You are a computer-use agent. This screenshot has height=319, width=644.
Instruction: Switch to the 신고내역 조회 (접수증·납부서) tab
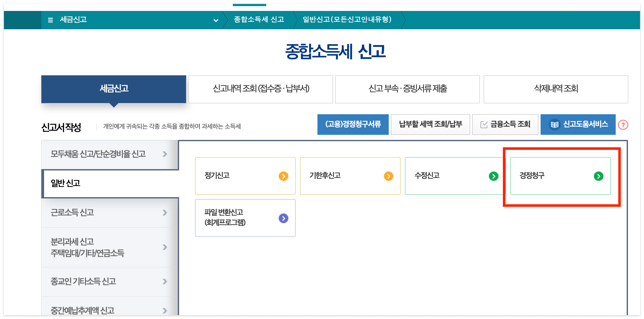(x=261, y=89)
